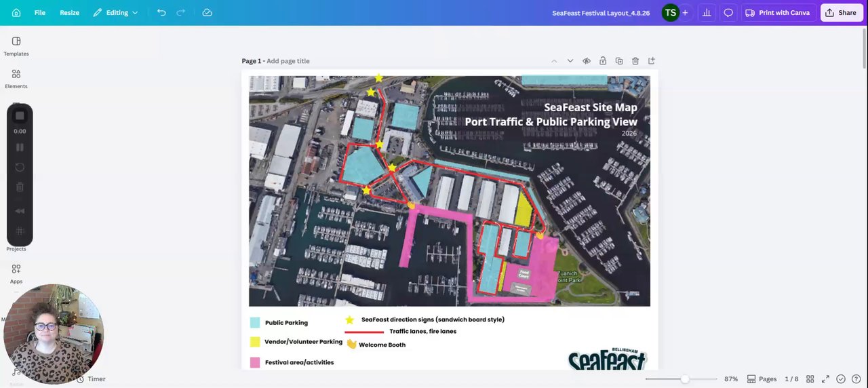
Task: Delete the page with the trash icon
Action: [635, 61]
